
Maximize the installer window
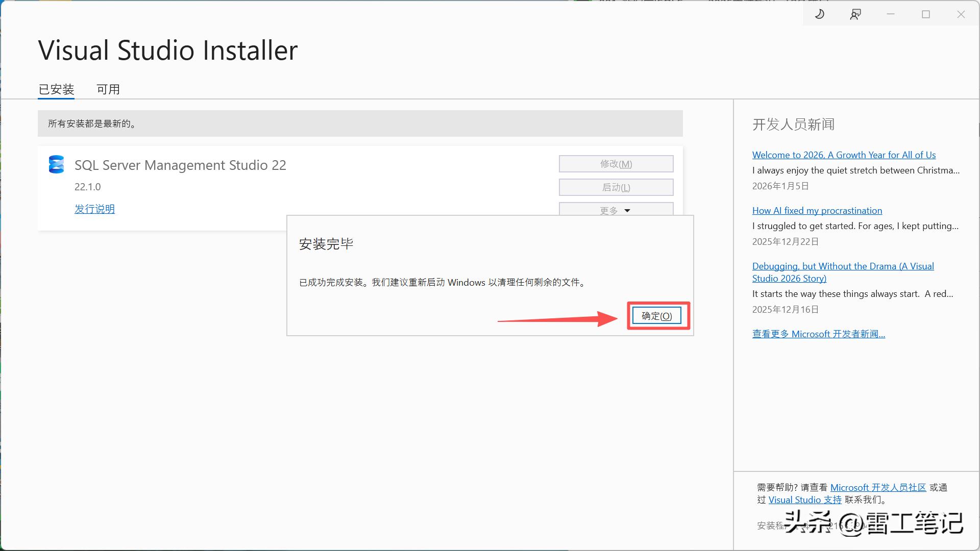(926, 14)
